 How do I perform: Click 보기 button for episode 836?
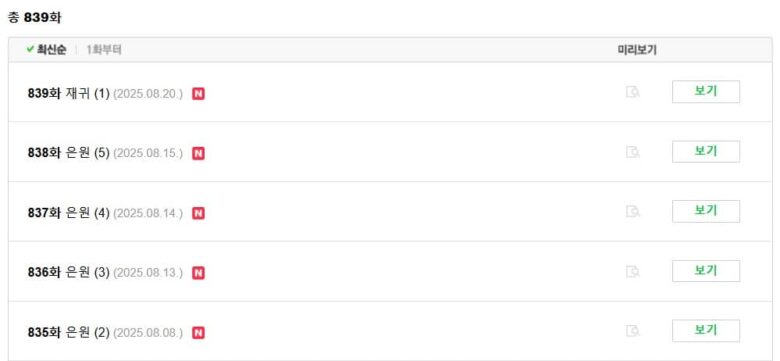coord(706,271)
